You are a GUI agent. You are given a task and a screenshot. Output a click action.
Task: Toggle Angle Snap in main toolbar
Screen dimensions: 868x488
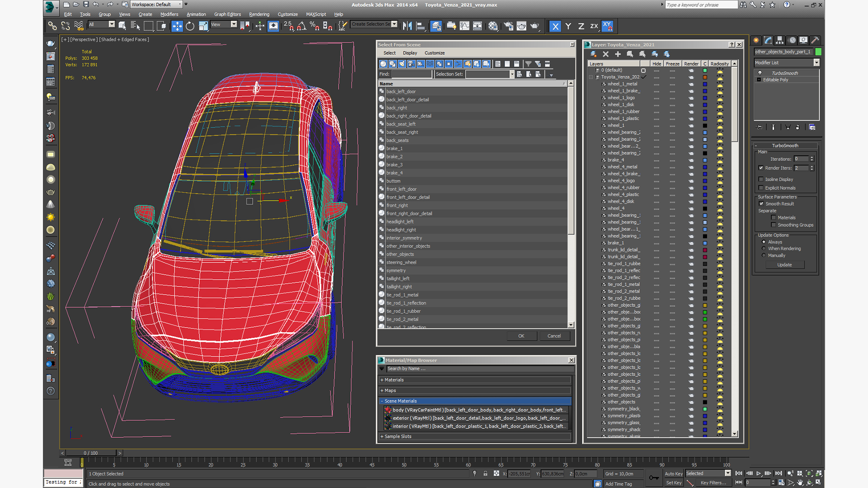pos(302,26)
